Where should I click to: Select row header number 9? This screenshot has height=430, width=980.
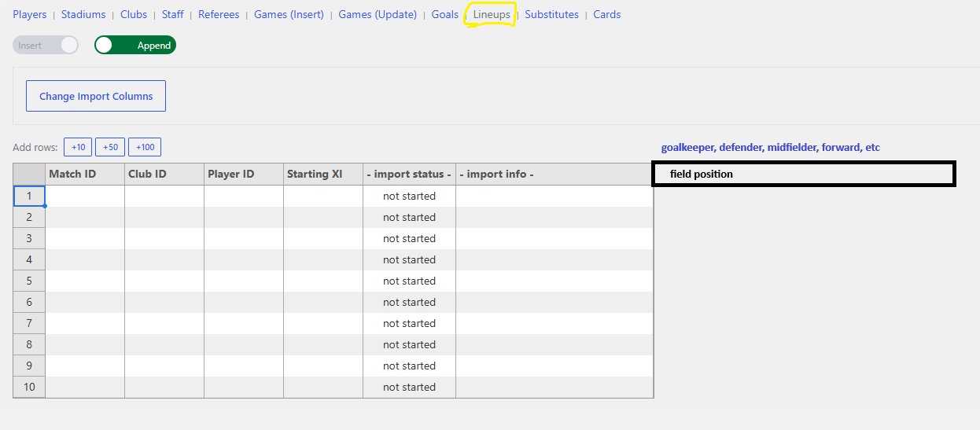(29, 366)
